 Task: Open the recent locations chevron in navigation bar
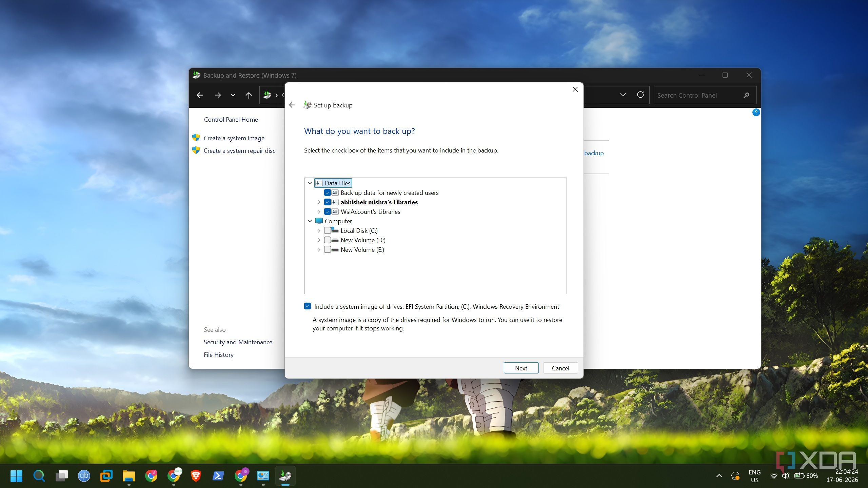pyautogui.click(x=233, y=95)
